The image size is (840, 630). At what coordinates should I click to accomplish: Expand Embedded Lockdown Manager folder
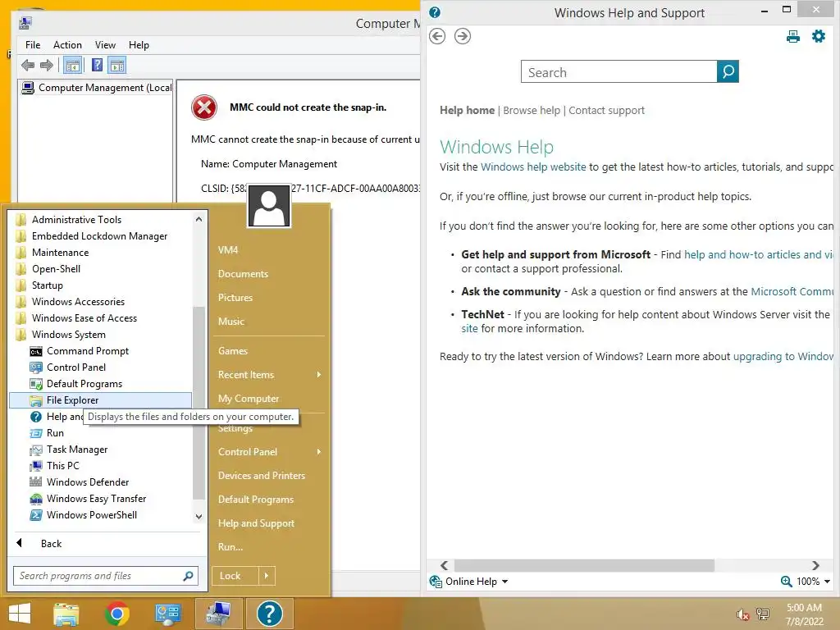click(99, 236)
